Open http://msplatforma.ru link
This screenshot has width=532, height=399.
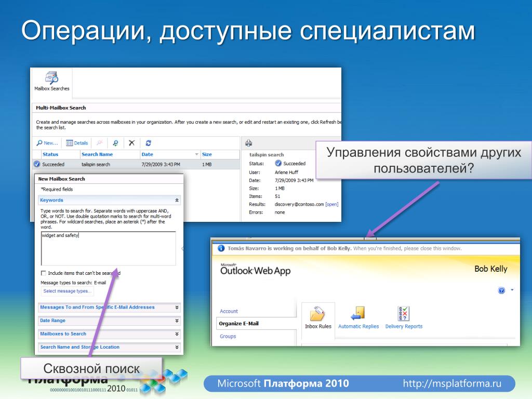[x=452, y=383]
